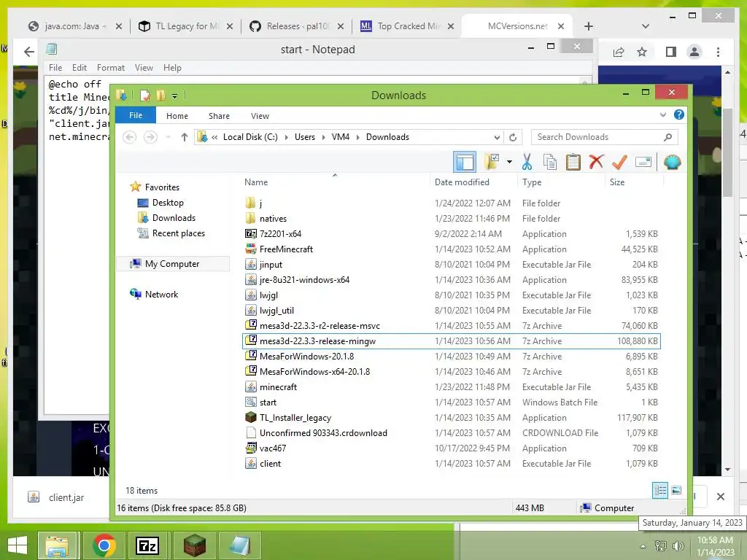Click the orange checkmark Properties icon

point(619,163)
